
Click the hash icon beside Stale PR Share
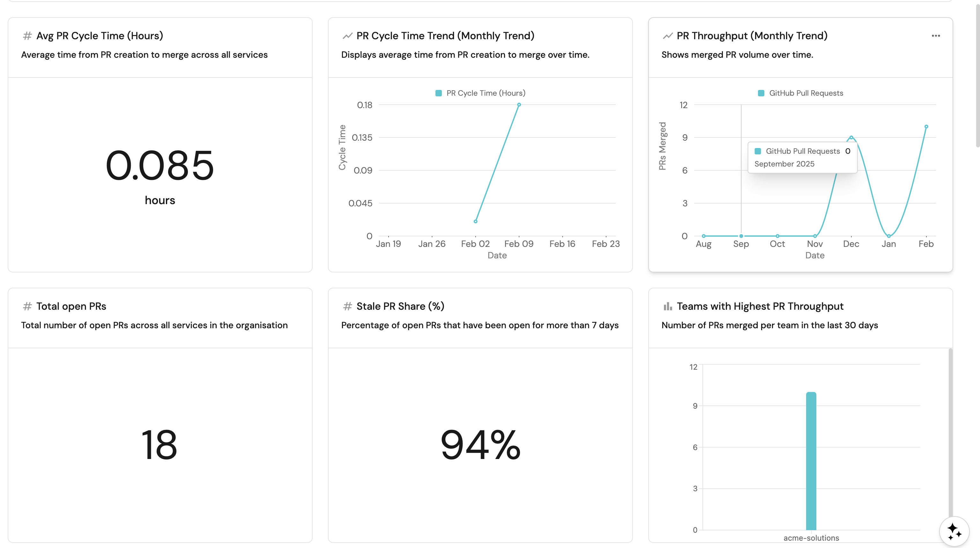pyautogui.click(x=347, y=306)
